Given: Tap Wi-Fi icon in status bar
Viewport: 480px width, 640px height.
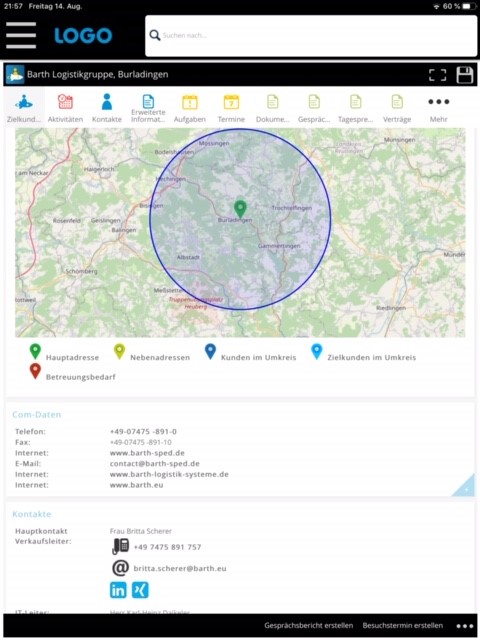Looking at the screenshot, I should coord(436,7).
